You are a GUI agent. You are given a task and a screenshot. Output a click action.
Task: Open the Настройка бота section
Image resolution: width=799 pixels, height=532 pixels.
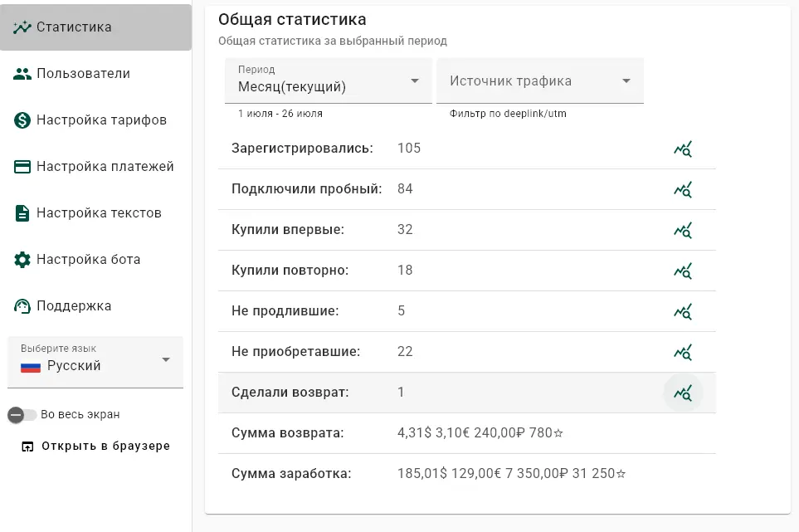point(95,260)
